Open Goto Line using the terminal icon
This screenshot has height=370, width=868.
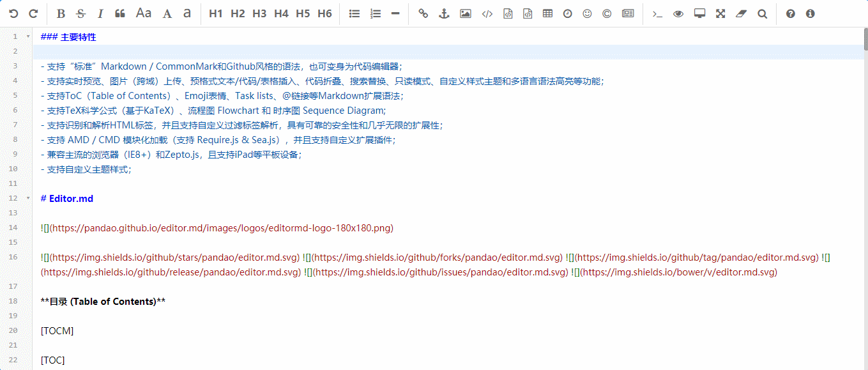tap(657, 13)
